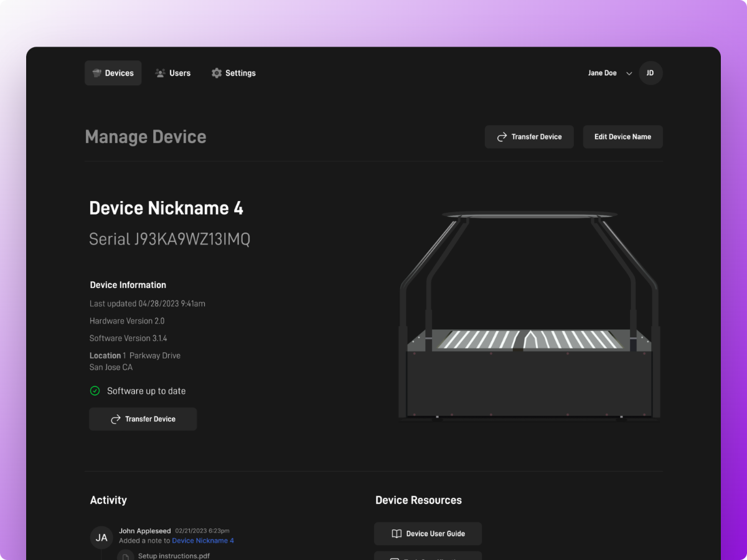
Task: Click John Appleseed's JA avatar
Action: click(x=101, y=538)
